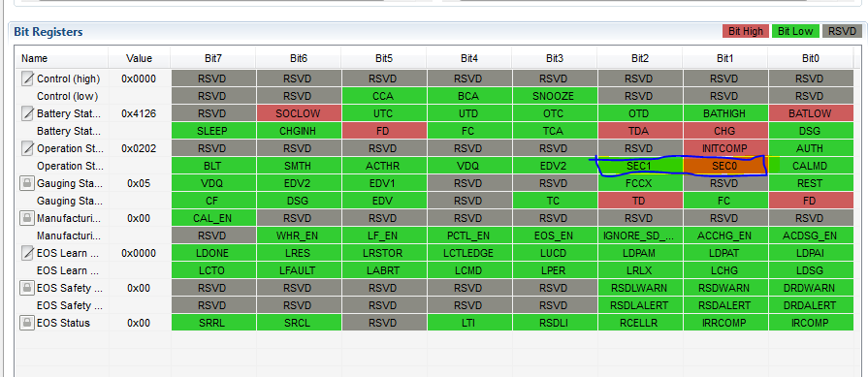
Task: Click the green Bit Low legend swatch
Action: [x=795, y=31]
